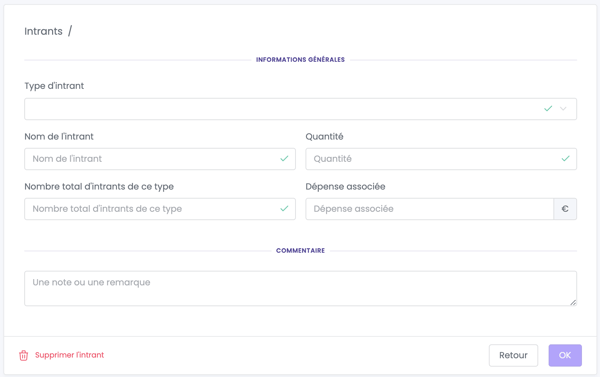Viewport: 600px width, 377px height.
Task: Click the Retour button
Action: coord(513,356)
